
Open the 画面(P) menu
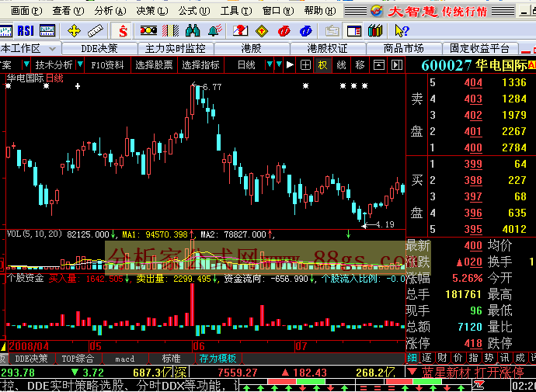(x=26, y=11)
